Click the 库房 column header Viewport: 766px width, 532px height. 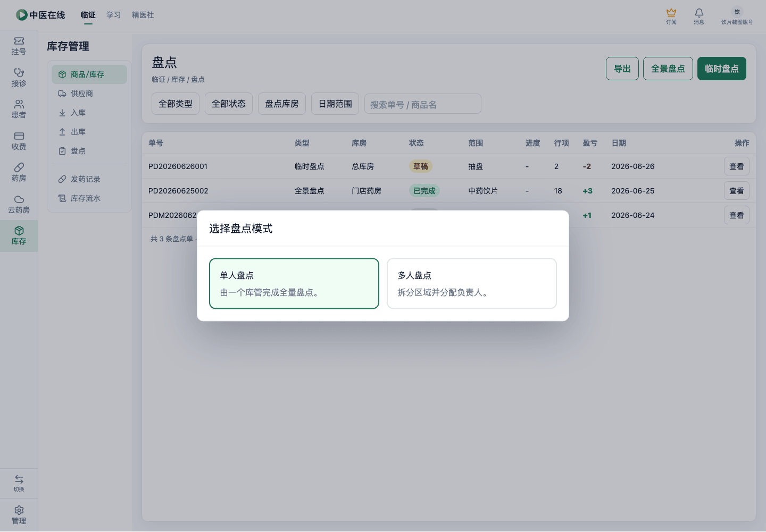tap(359, 143)
